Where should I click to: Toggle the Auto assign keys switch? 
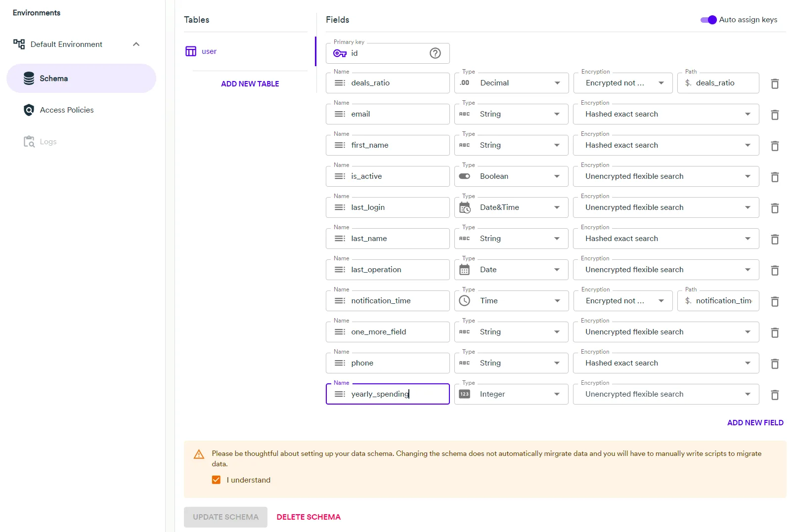coord(708,20)
